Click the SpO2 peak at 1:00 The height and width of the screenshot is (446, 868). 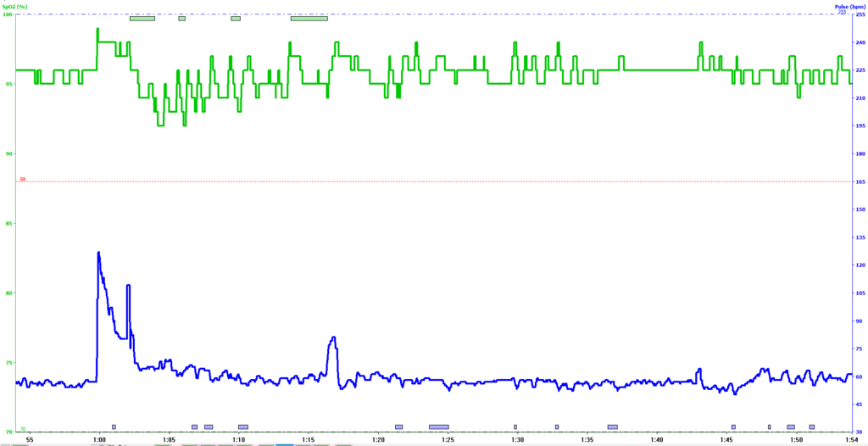pyautogui.click(x=97, y=29)
